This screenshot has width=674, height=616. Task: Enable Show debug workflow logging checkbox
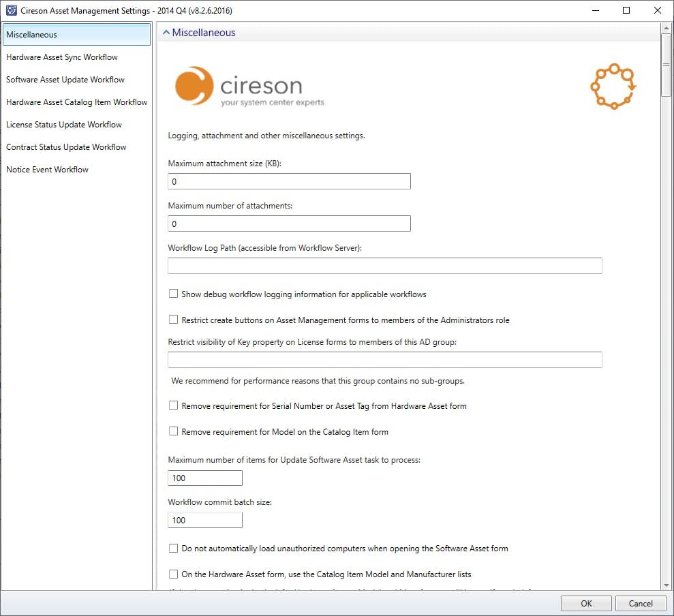[173, 294]
